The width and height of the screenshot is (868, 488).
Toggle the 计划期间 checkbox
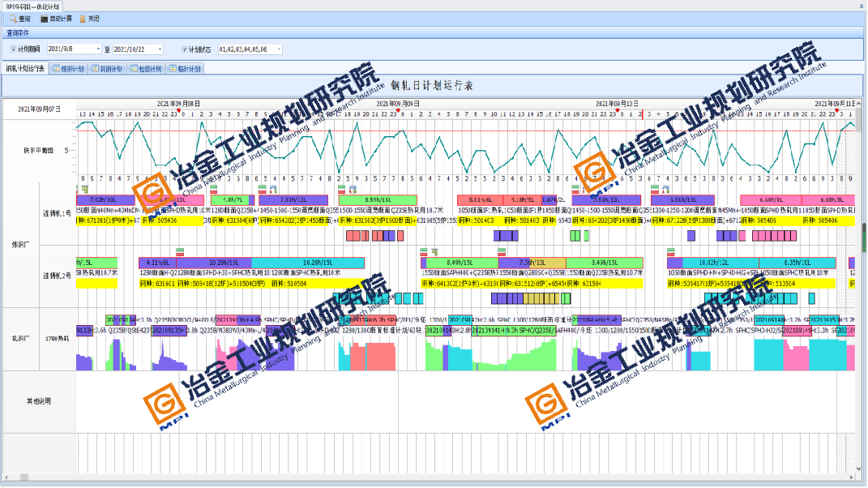13,49
